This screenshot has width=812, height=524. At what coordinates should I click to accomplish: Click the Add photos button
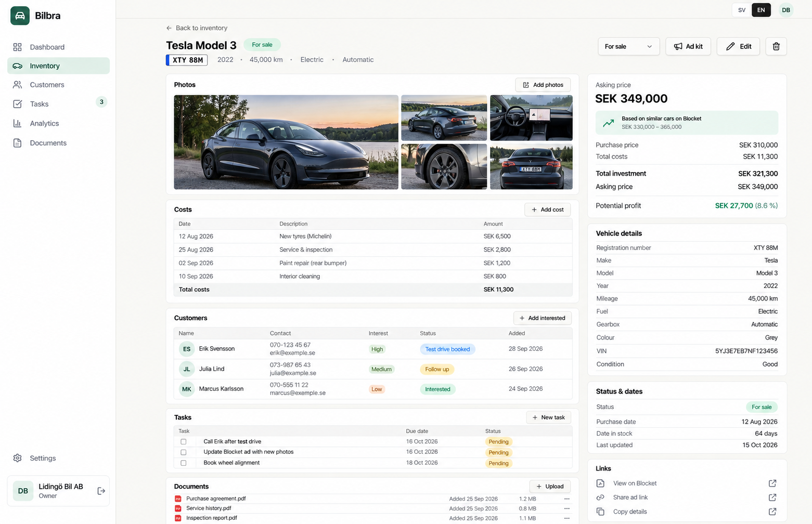click(x=543, y=85)
